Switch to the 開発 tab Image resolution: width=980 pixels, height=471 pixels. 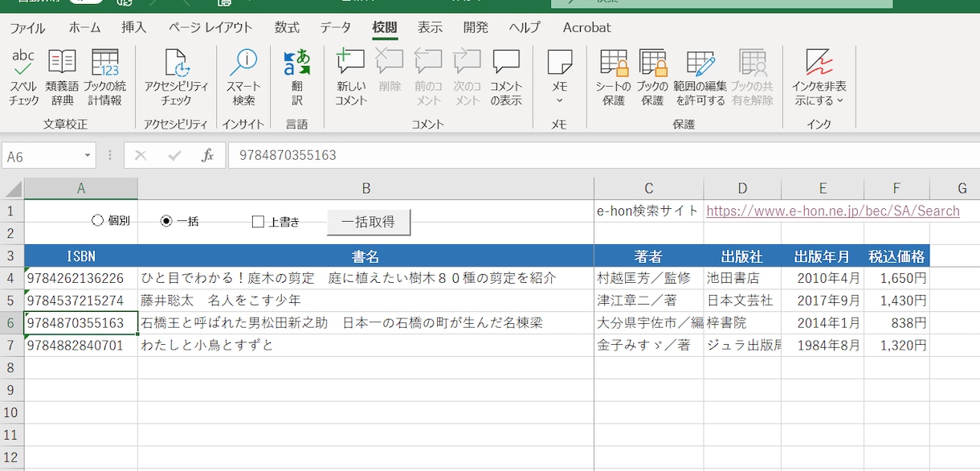pyautogui.click(x=476, y=27)
